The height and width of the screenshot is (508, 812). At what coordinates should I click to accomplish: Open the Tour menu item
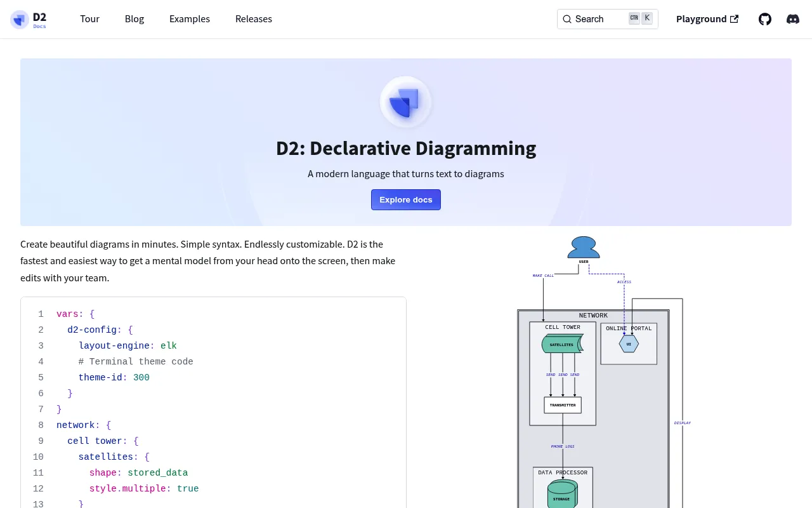click(x=89, y=19)
